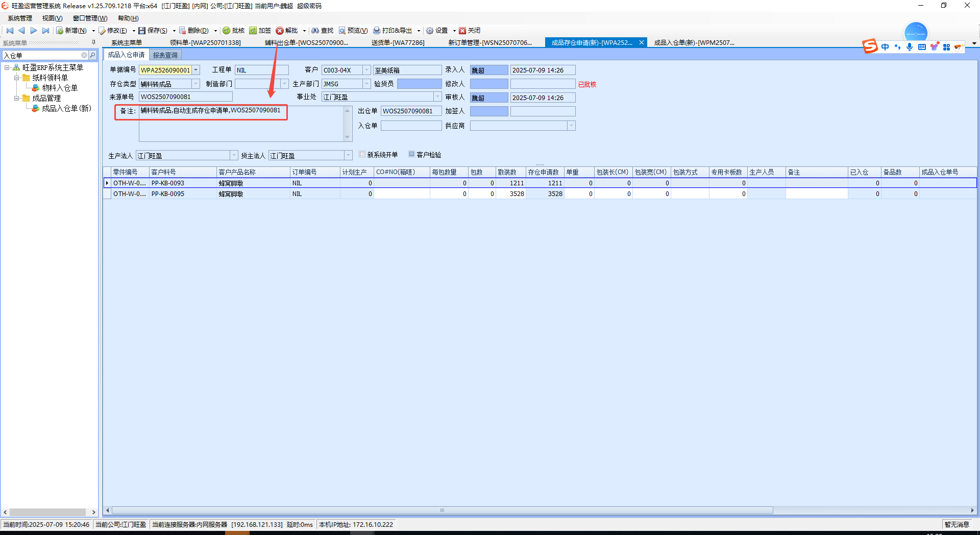Toggle Sogou Chinese/English mode 中
The height and width of the screenshot is (535, 980).
[x=885, y=47]
